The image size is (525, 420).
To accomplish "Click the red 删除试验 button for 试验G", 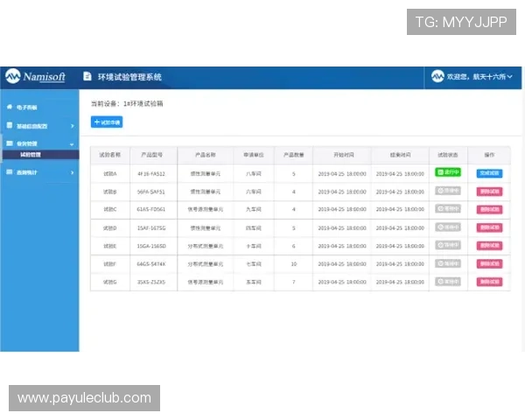I will click(489, 282).
